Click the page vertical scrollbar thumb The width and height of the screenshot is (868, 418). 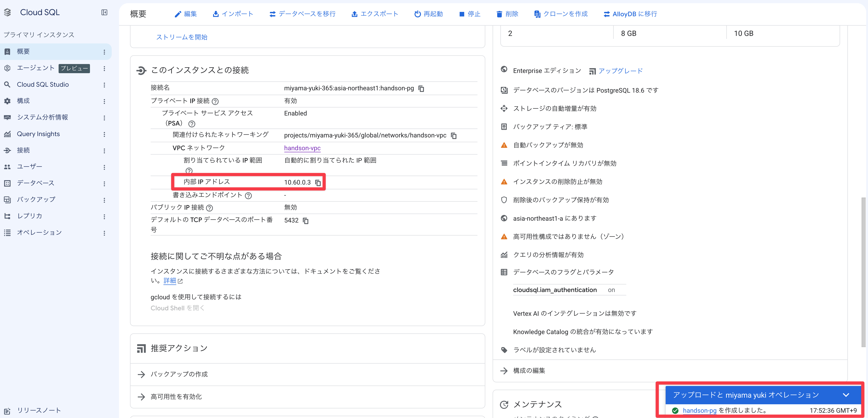[x=863, y=272]
